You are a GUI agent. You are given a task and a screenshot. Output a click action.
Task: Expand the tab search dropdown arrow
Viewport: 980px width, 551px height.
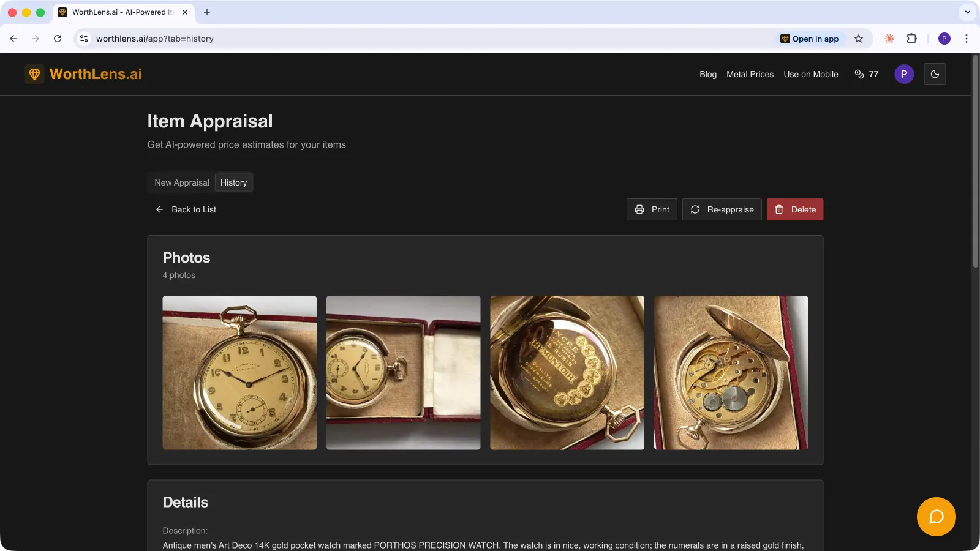pos(968,12)
